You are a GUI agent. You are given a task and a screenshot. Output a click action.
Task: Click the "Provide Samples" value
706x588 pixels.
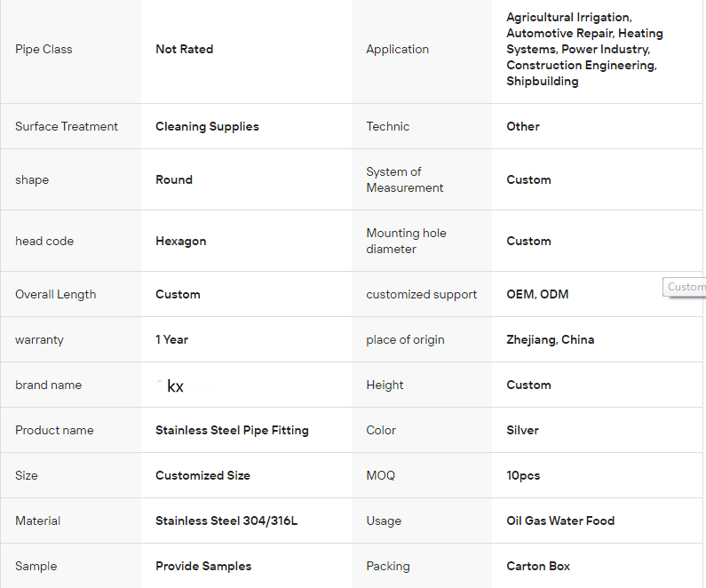(203, 567)
